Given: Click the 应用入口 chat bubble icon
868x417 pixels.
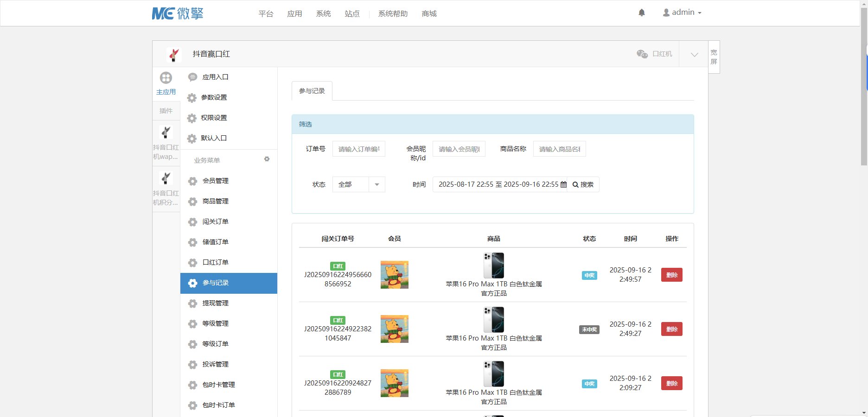Looking at the screenshot, I should click(192, 77).
